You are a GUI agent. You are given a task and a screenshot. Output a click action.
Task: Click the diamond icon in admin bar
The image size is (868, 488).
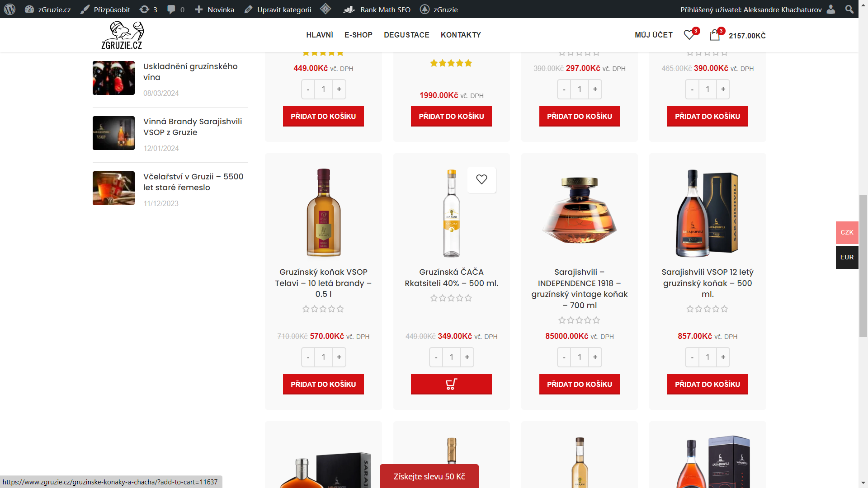(x=325, y=9)
